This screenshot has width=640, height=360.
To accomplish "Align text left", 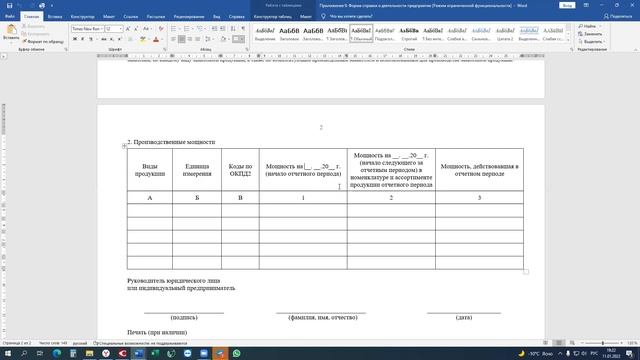I will click(x=173, y=39).
